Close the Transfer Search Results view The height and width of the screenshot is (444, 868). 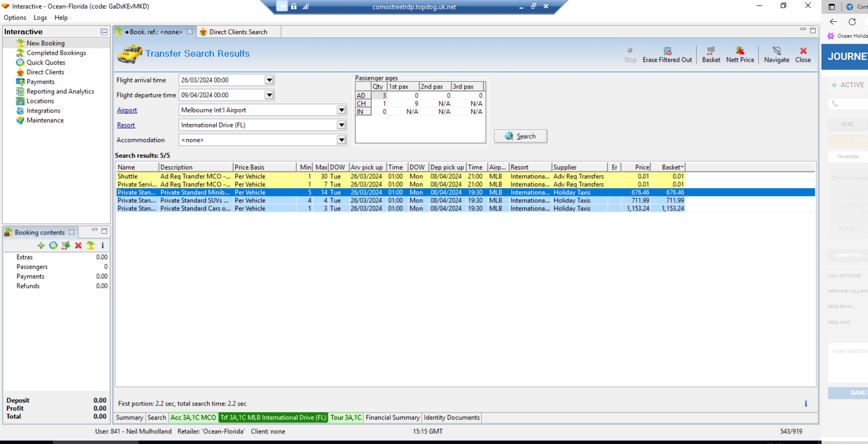[x=803, y=55]
